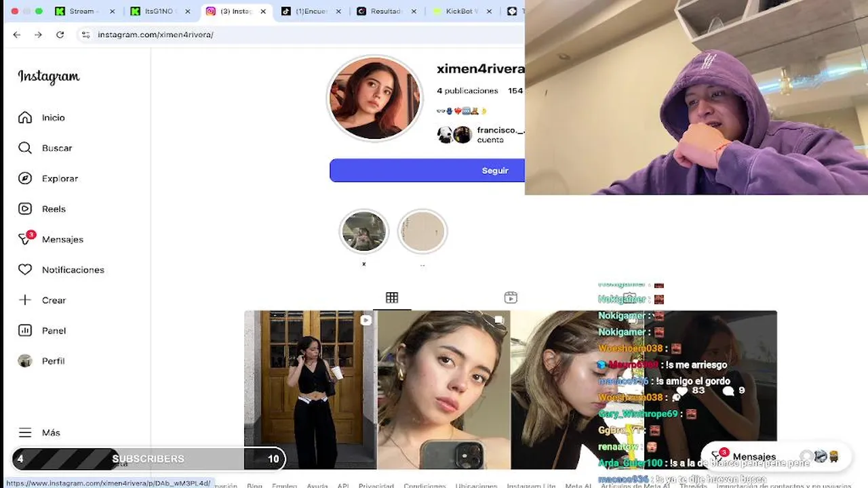This screenshot has height=488, width=868.
Task: Click Meta AI footer link
Action: [578, 485]
